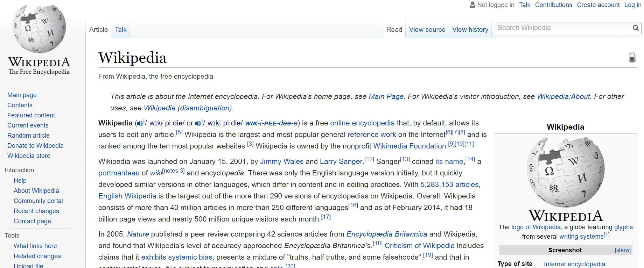Open the user Talk link at top
This screenshot has width=644, height=268.
coord(525,5)
